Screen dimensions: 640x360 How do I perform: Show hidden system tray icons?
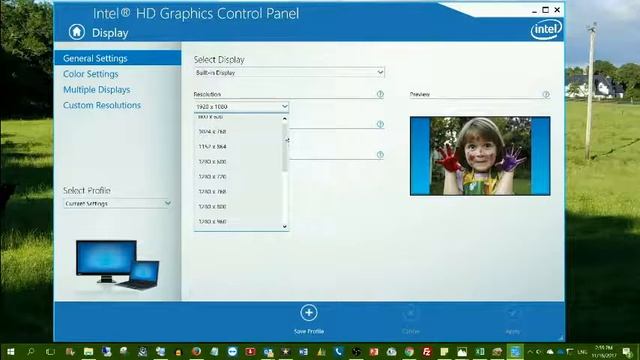click(x=530, y=351)
